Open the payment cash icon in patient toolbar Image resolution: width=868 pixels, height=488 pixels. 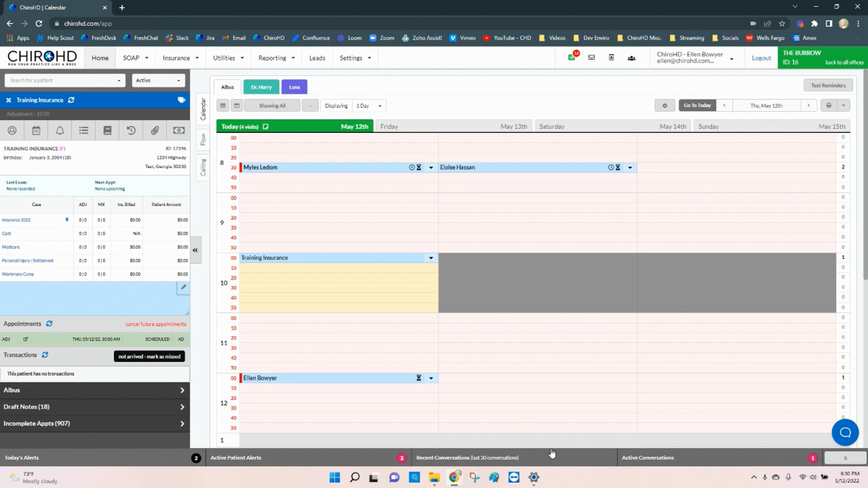click(x=179, y=130)
